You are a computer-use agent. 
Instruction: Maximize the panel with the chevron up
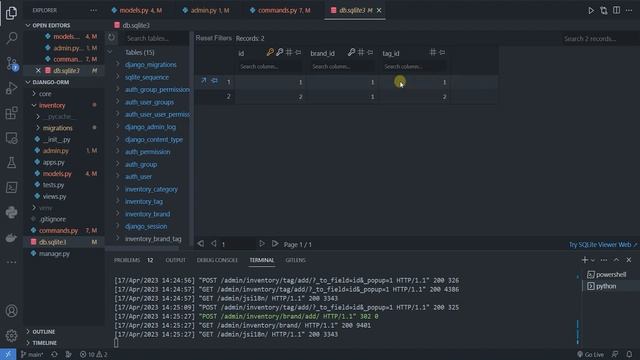pos(616,260)
